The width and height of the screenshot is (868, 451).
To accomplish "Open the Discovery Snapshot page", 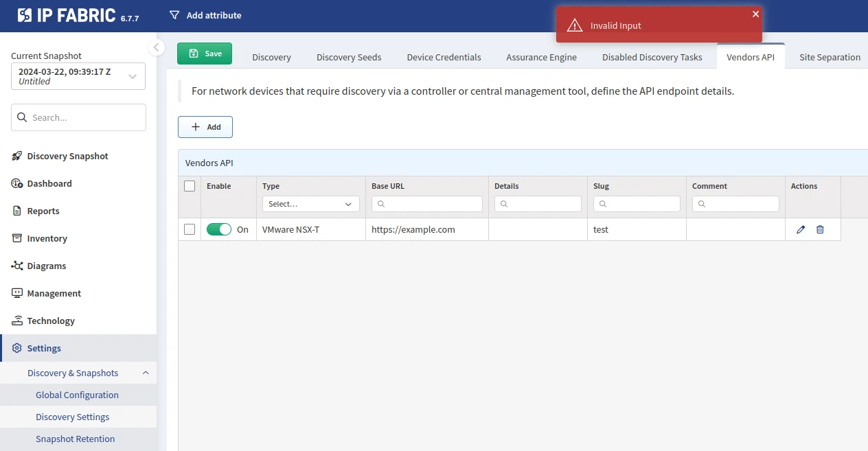I will pyautogui.click(x=67, y=156).
